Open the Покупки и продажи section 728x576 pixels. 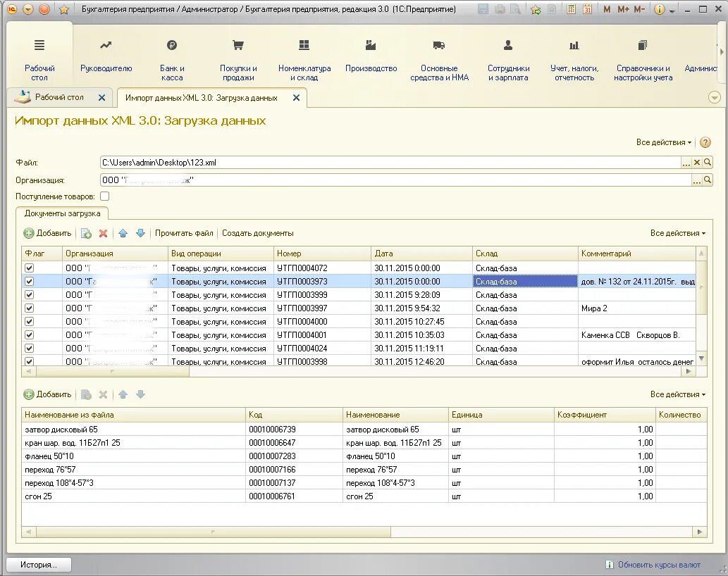tap(238, 61)
